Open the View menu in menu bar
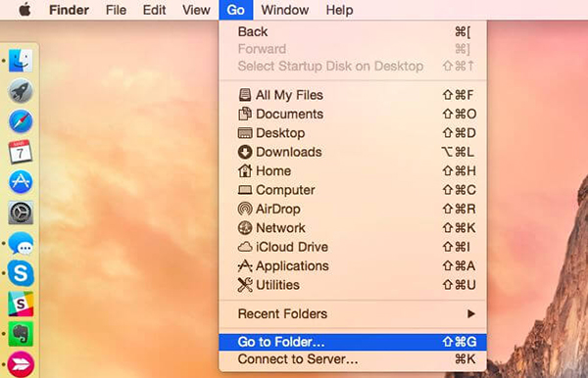The image size is (588, 378). (x=196, y=10)
